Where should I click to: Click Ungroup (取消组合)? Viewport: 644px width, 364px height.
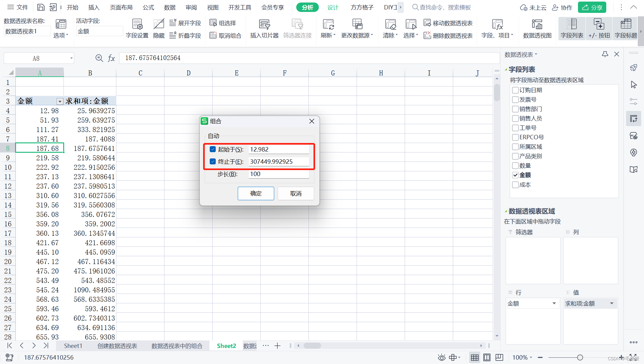tap(225, 36)
